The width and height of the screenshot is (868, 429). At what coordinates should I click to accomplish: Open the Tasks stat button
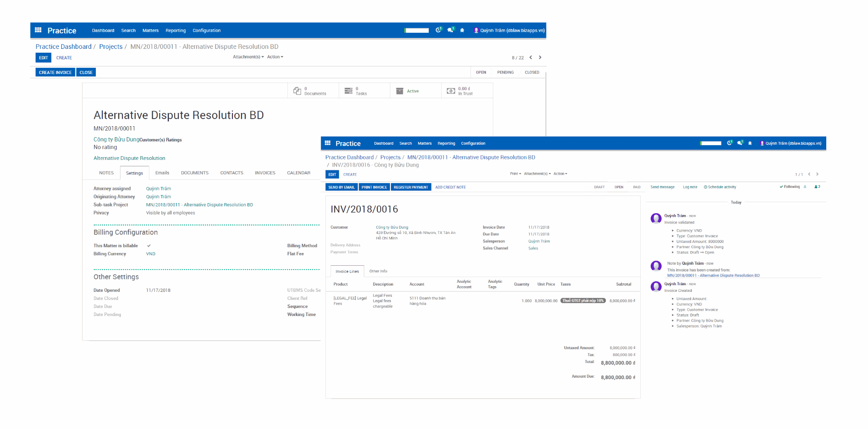[x=349, y=91]
